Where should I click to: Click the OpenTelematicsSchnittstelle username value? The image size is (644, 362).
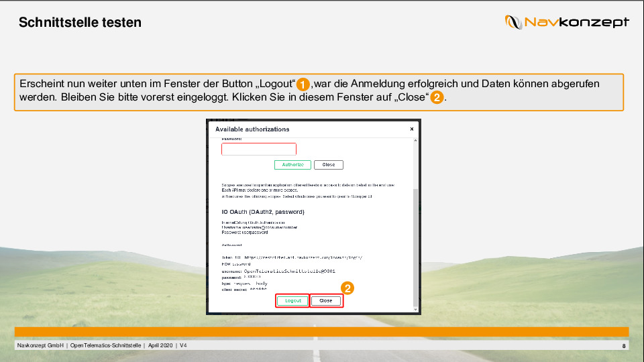289,271
